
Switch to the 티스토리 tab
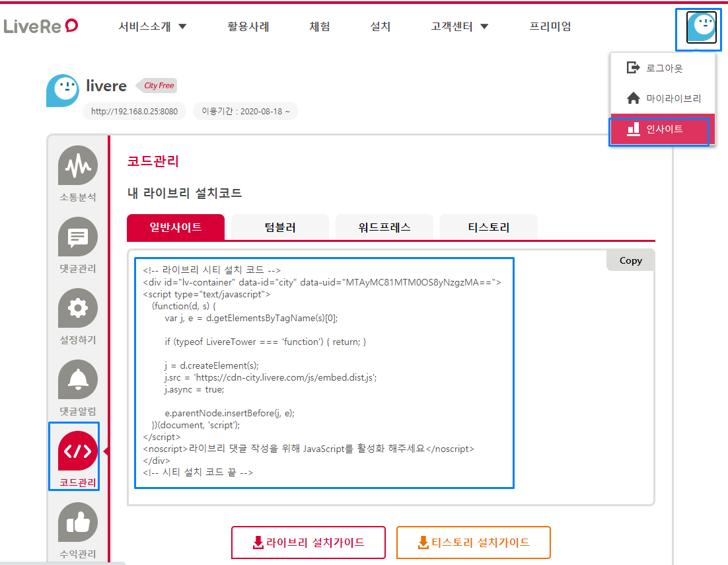pyautogui.click(x=489, y=227)
